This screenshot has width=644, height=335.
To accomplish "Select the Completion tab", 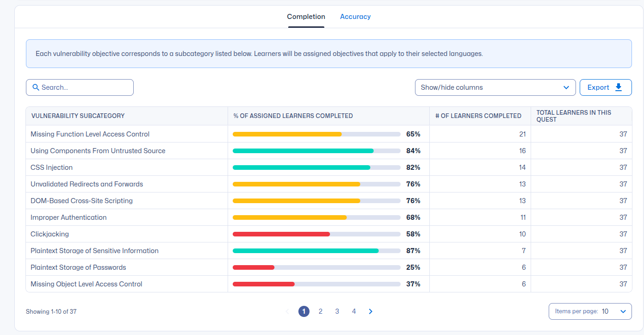I will pyautogui.click(x=306, y=17).
